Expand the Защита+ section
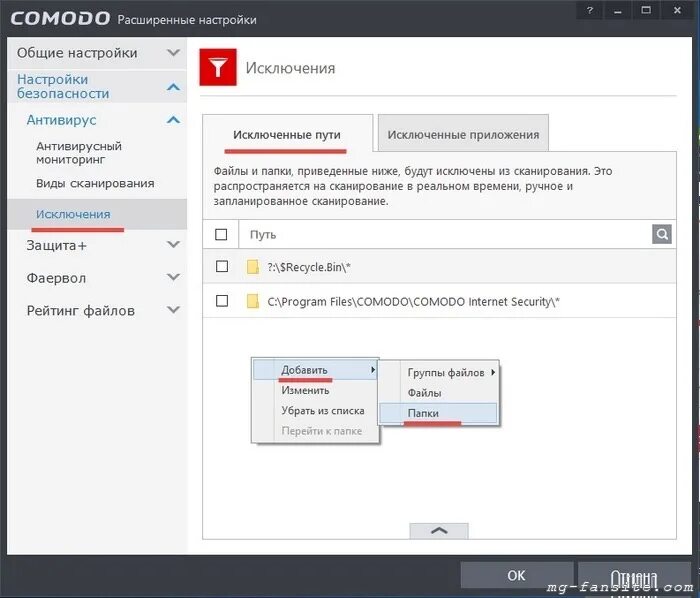 pyautogui.click(x=173, y=245)
